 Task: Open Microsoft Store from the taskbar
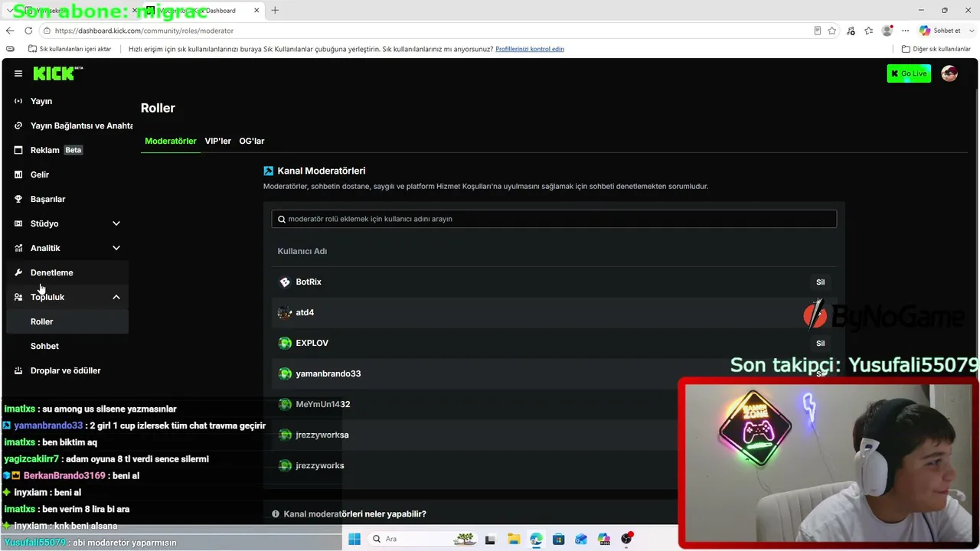click(558, 539)
